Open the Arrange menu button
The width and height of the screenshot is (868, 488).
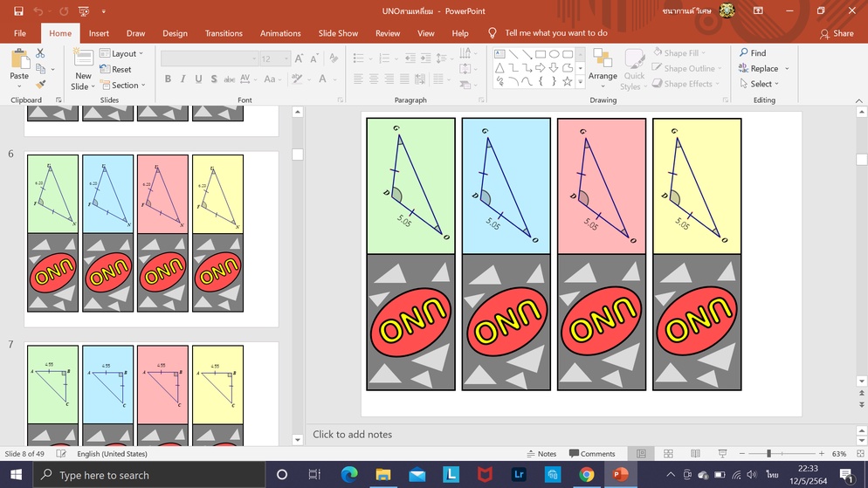(x=603, y=70)
